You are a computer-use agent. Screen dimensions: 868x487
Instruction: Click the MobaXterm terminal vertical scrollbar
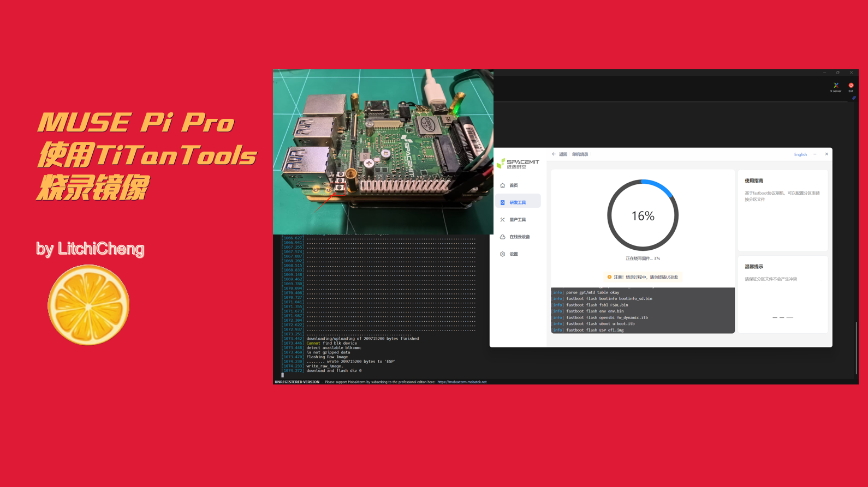click(x=856, y=347)
